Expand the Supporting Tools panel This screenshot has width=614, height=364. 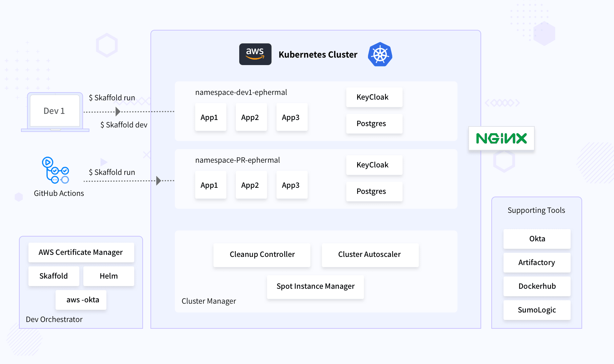coord(536,210)
